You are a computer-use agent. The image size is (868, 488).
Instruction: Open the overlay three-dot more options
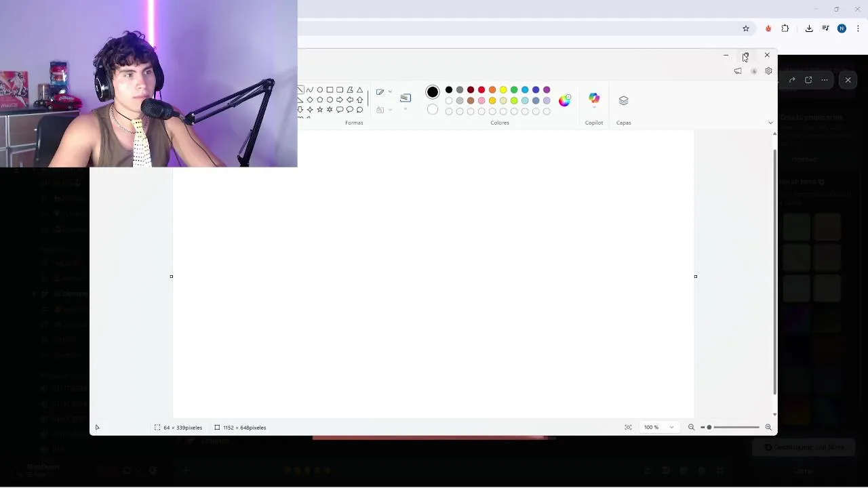825,80
